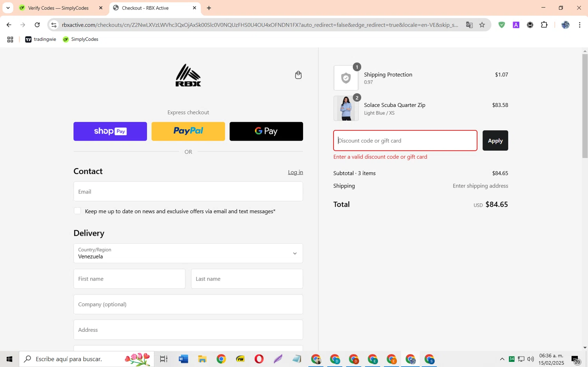Apply the discount code
The width and height of the screenshot is (588, 367).
click(495, 141)
